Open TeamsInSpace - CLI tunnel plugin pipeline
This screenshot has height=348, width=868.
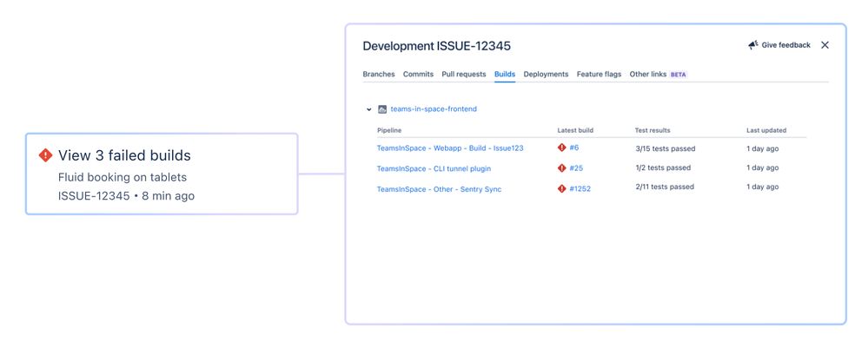pos(434,168)
